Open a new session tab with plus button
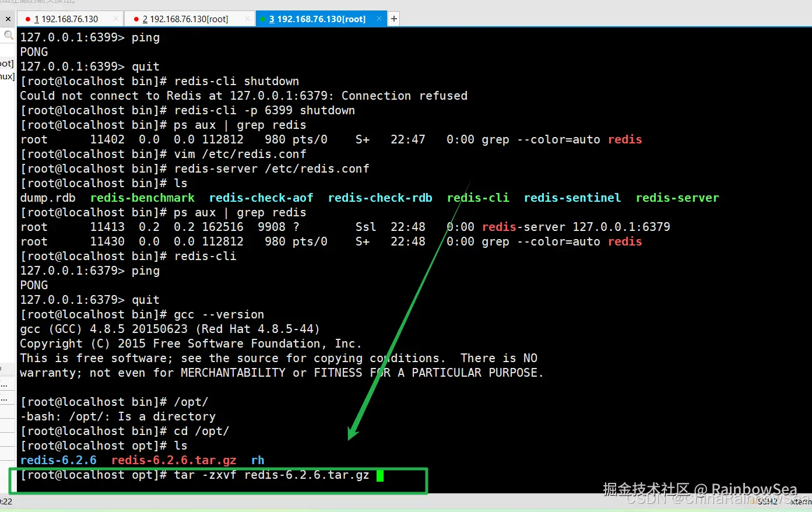The width and height of the screenshot is (812, 512). pos(394,19)
